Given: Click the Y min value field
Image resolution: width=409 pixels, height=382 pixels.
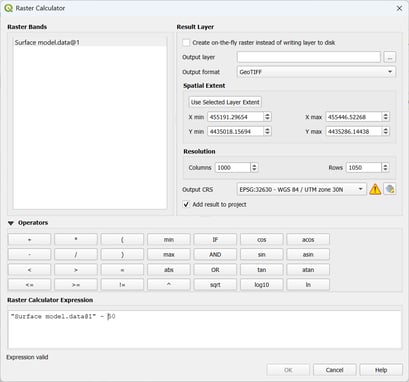Looking at the screenshot, I should tap(235, 131).
